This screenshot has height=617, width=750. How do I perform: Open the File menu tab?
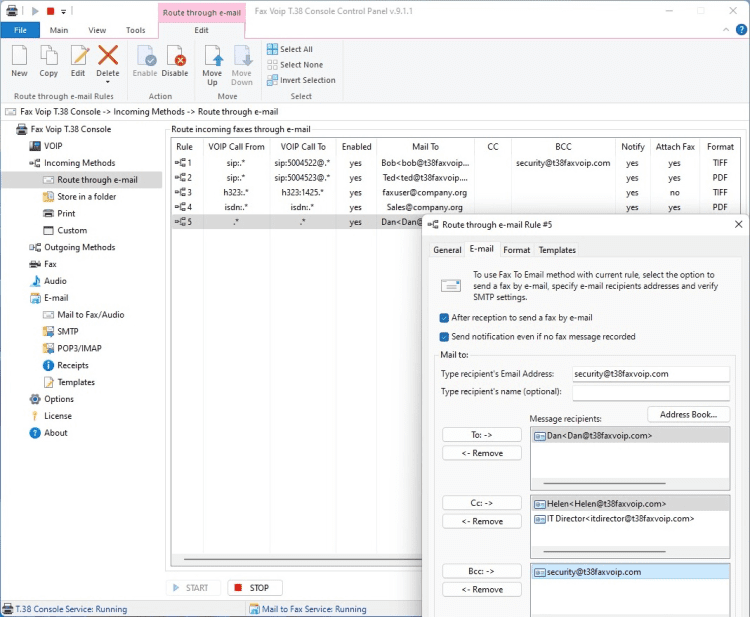click(x=19, y=30)
